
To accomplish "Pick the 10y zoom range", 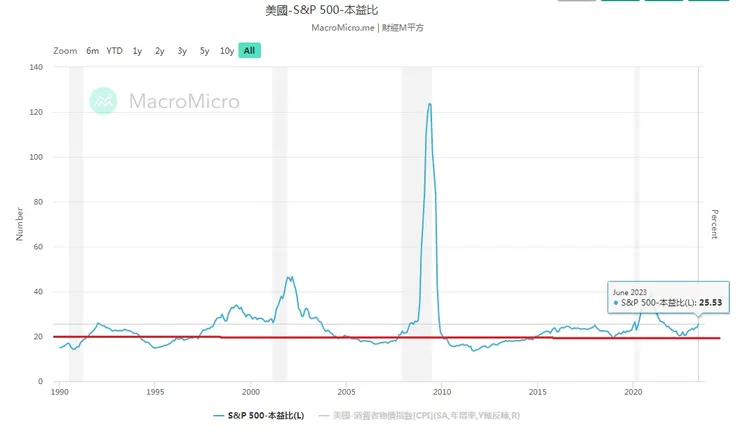I will (227, 50).
